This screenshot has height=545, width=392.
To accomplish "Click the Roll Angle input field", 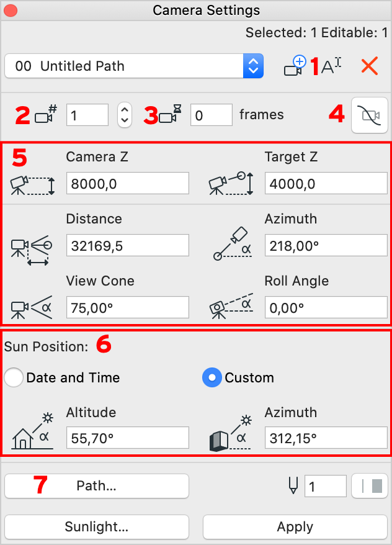I will tap(326, 307).
